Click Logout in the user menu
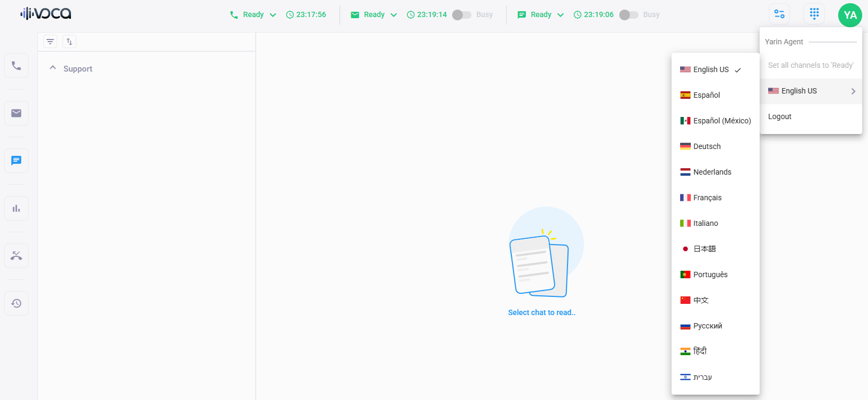This screenshot has height=400, width=868. [x=780, y=116]
